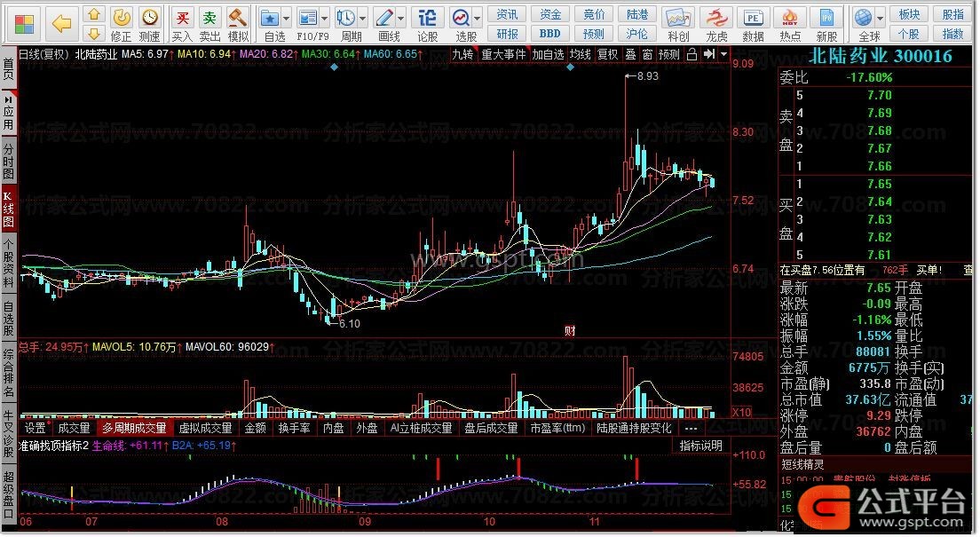Expand the 周期 dropdown arrow

(x=362, y=18)
